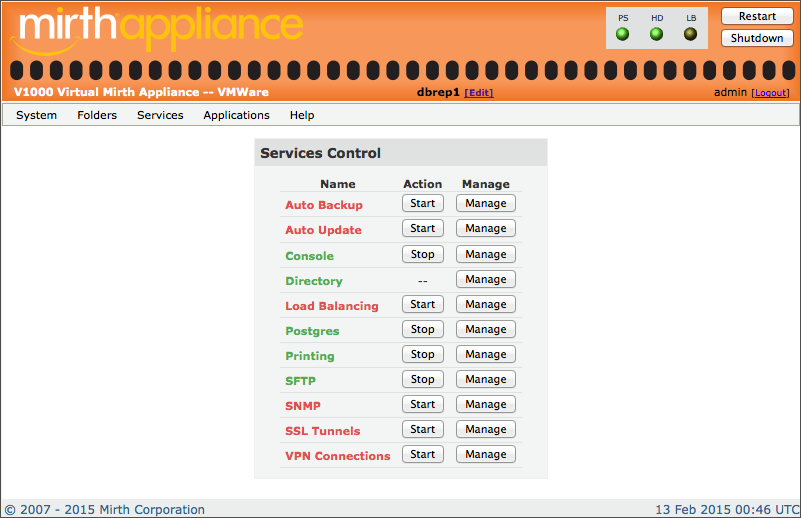This screenshot has width=801, height=518.
Task: Click the PS status indicator light
Action: [622, 34]
